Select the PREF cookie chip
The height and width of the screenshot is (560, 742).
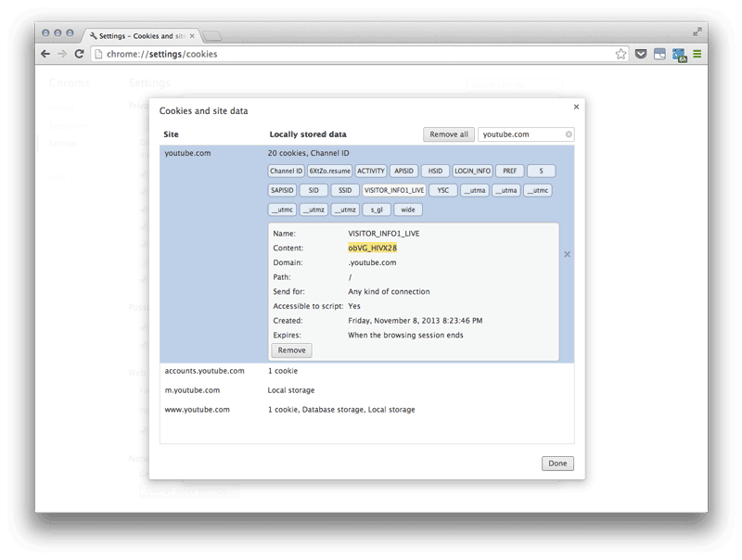(x=509, y=171)
